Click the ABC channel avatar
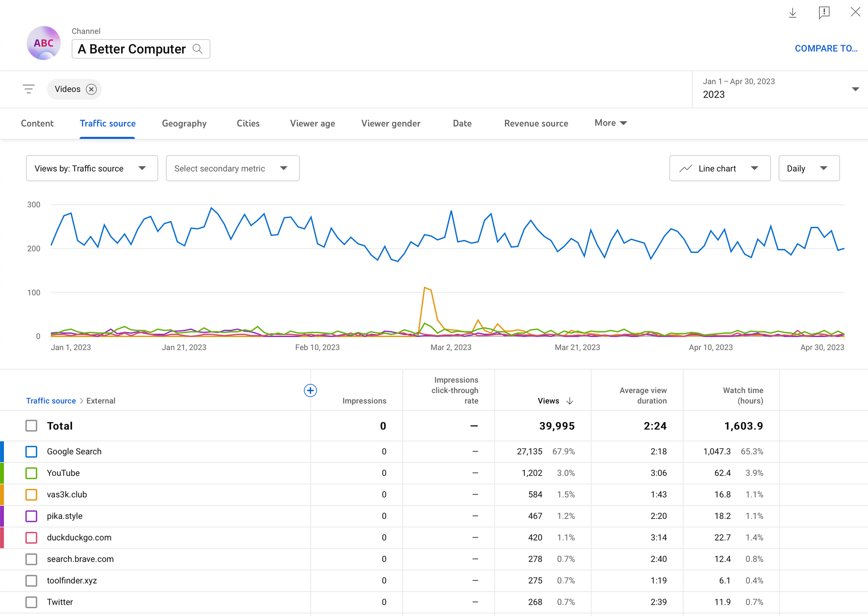The width and height of the screenshot is (868, 616). pyautogui.click(x=43, y=43)
